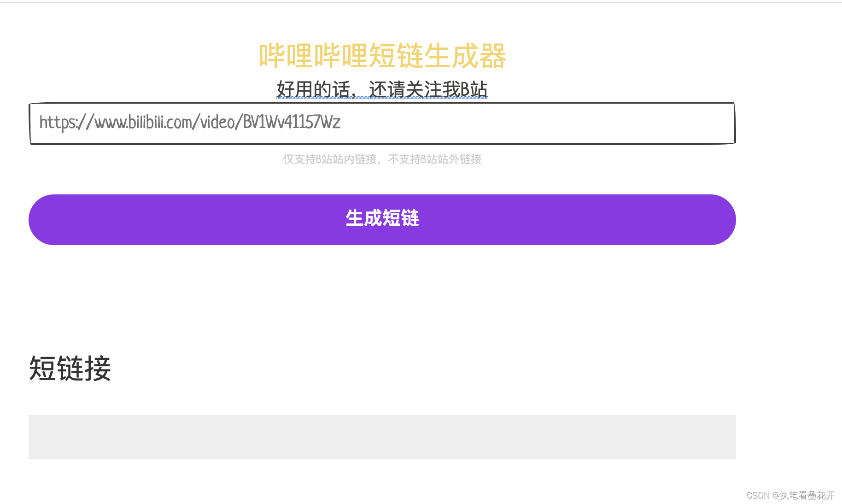
Task: Click the 哔哩哔哩短链生成器 title
Action: point(382,56)
